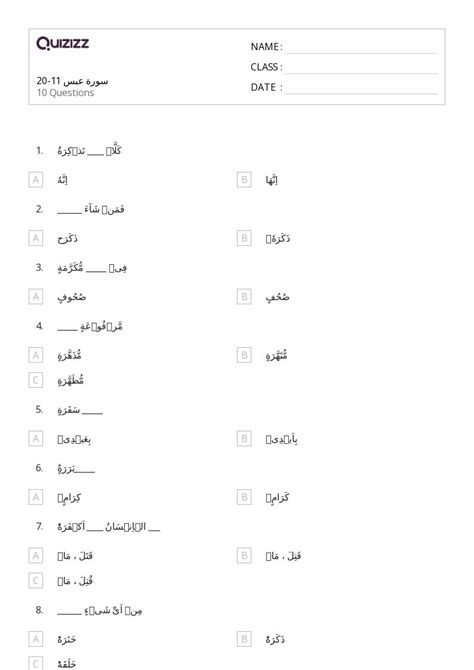
Task: Check option B for question 2
Action: pyautogui.click(x=244, y=238)
